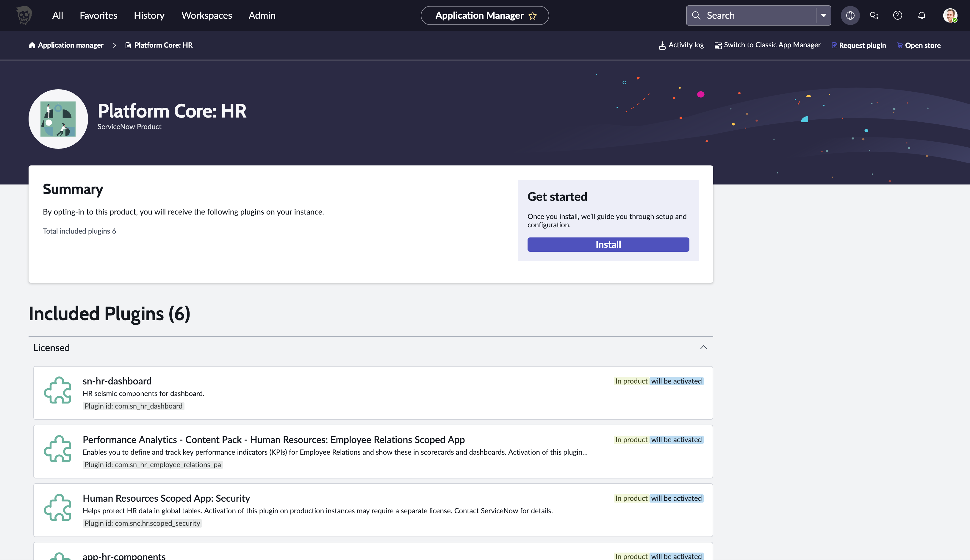The width and height of the screenshot is (970, 560).
Task: Click the sn-hr-dashboard puzzle piece icon
Action: pos(58,390)
